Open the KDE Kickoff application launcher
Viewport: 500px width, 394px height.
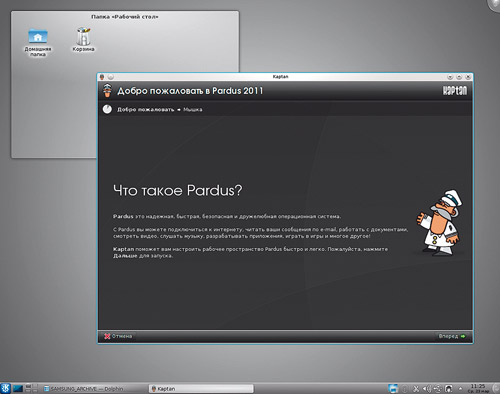6,389
